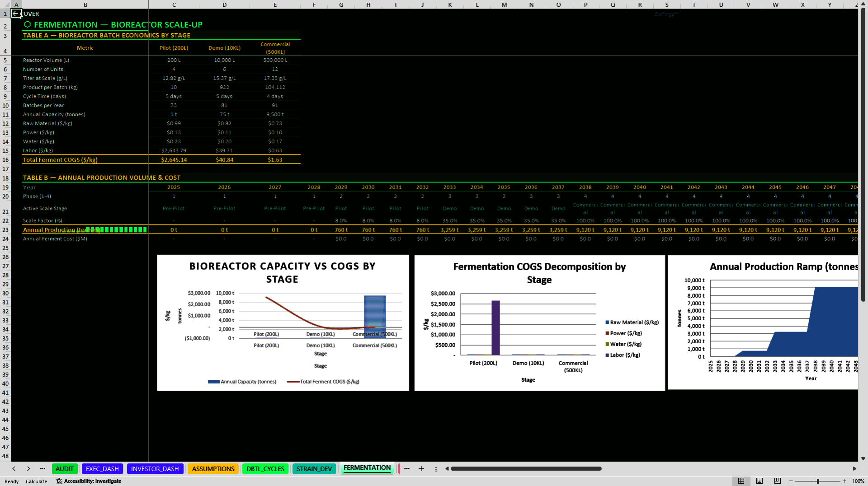The height and width of the screenshot is (486, 868).
Task: Open the STRAIN_DEV sheet tab
Action: [314, 469]
